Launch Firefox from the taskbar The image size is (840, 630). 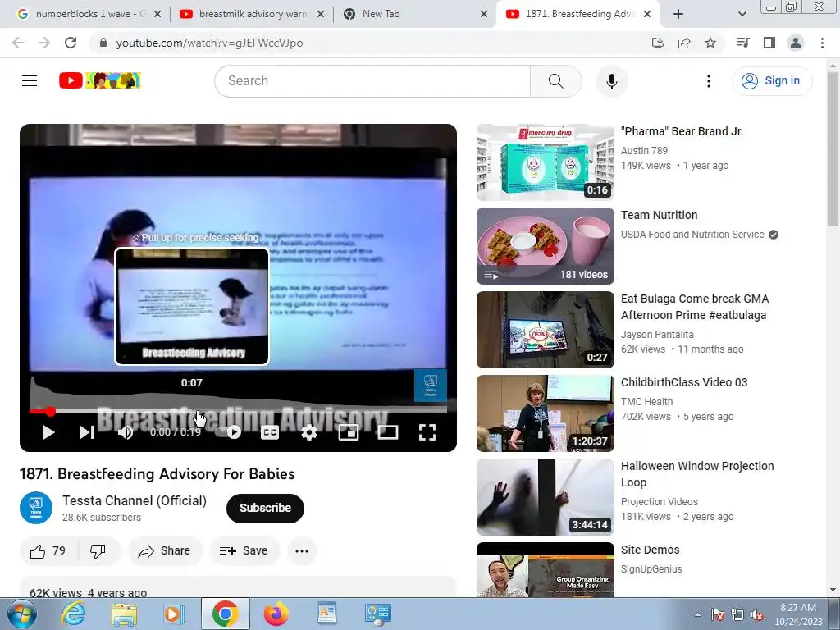point(276,614)
